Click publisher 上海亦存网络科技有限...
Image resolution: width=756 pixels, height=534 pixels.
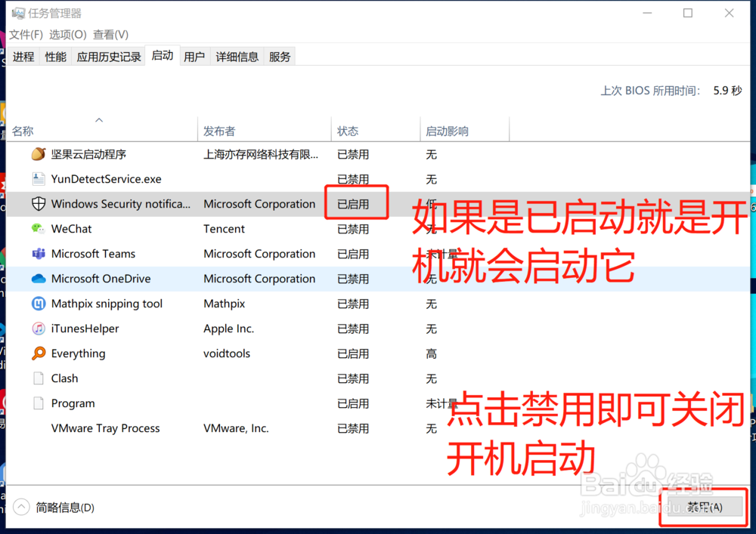click(260, 154)
